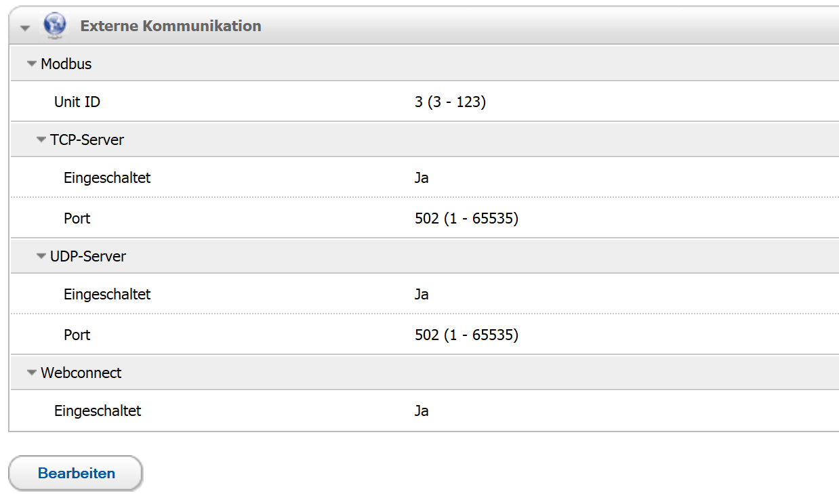
Task: Select the Modbus group label
Action: [66, 64]
